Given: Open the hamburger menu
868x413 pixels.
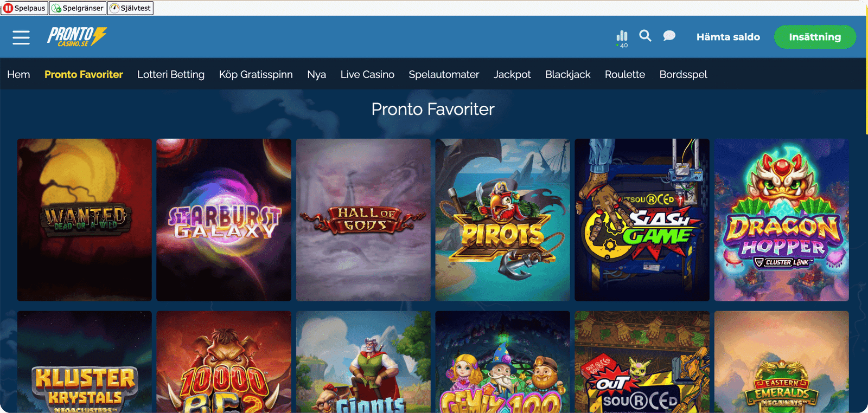Looking at the screenshot, I should (21, 37).
